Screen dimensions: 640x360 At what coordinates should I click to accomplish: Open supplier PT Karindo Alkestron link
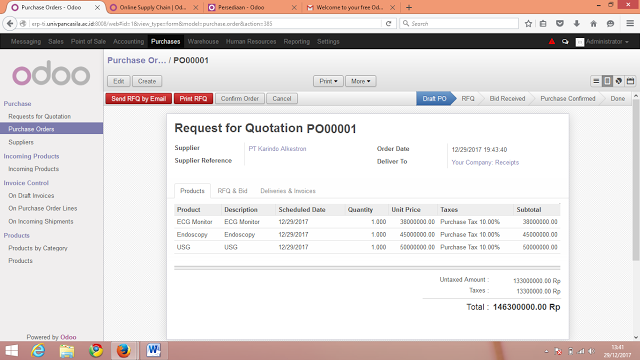pyautogui.click(x=277, y=149)
